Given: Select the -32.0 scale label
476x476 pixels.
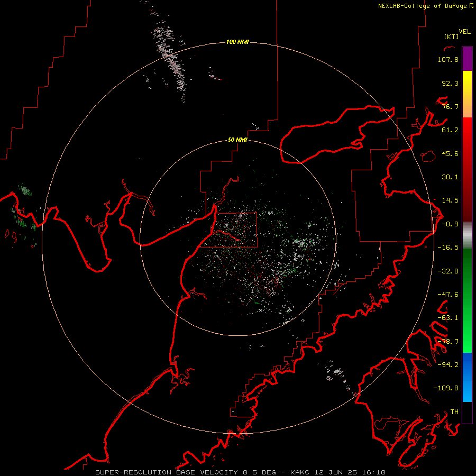Looking at the screenshot, I should [x=448, y=271].
